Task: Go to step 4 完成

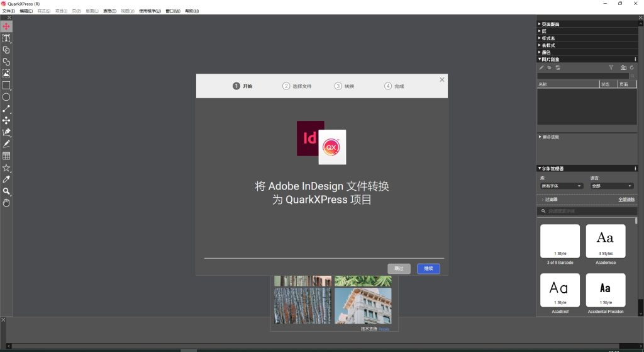Action: point(394,86)
